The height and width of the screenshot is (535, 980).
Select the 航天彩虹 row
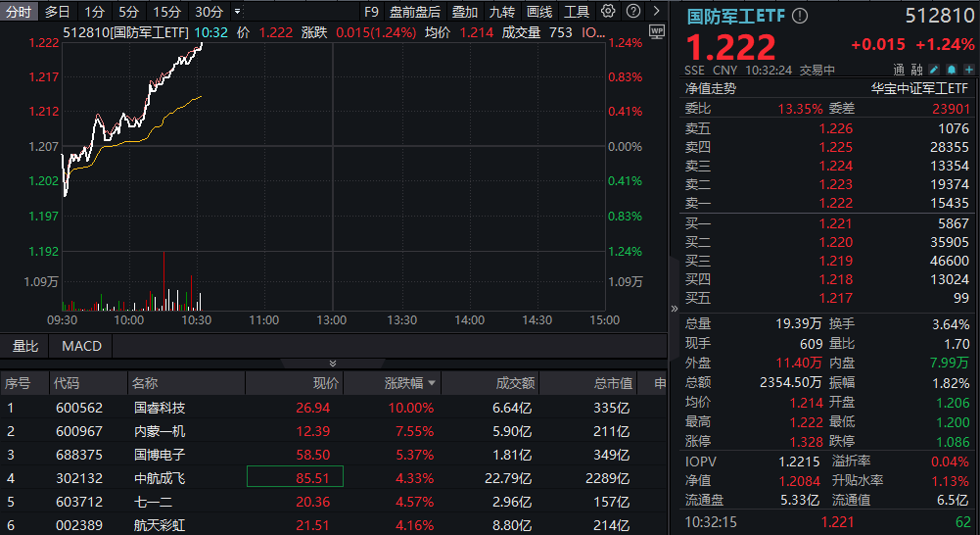(333, 525)
